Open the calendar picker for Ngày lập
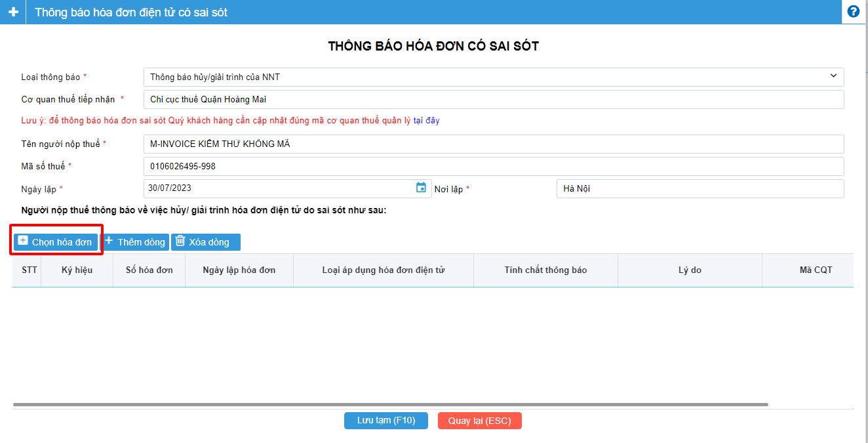 click(422, 188)
